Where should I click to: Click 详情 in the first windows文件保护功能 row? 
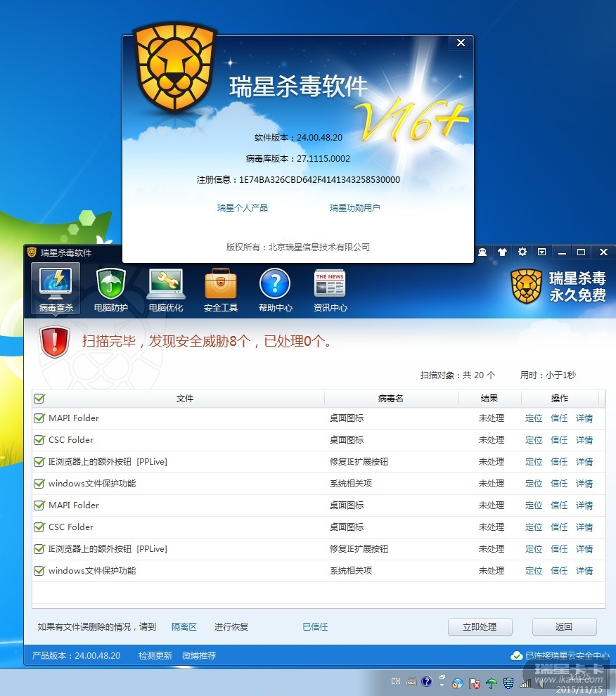(x=584, y=484)
